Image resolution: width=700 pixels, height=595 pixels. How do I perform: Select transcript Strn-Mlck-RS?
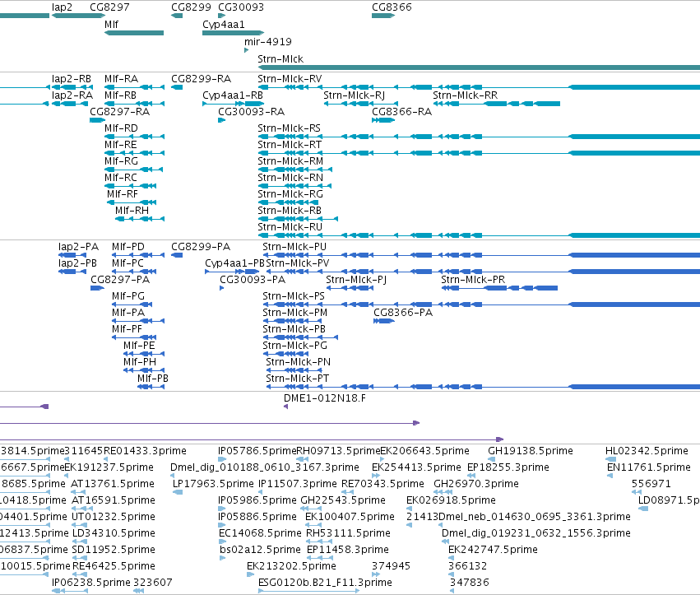[x=289, y=128]
